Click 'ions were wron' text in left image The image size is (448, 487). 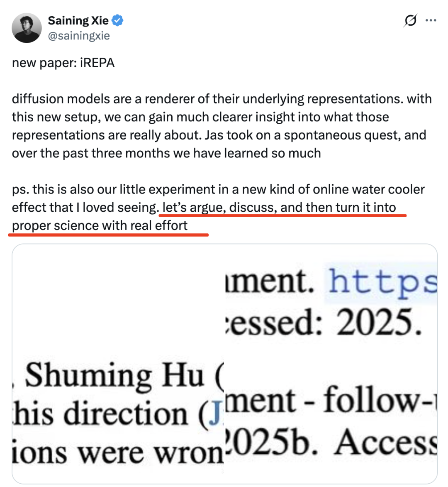[118, 453]
